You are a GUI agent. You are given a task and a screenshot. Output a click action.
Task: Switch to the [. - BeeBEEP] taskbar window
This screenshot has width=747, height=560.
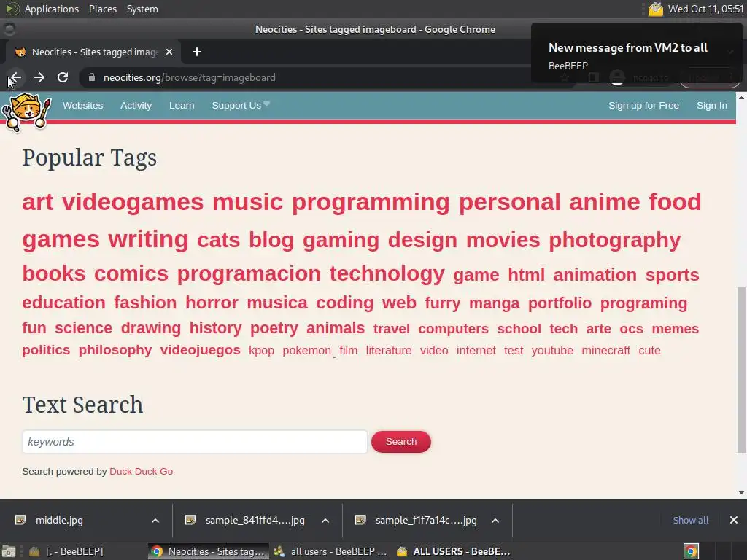(66, 551)
